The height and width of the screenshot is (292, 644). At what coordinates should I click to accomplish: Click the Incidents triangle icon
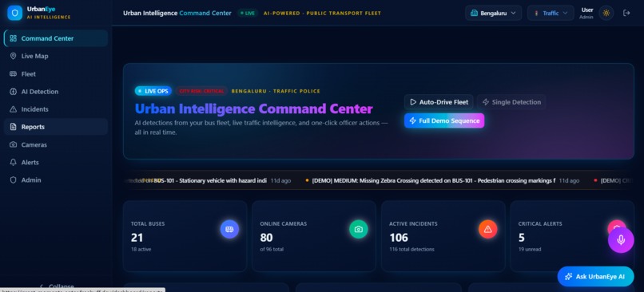(x=13, y=109)
